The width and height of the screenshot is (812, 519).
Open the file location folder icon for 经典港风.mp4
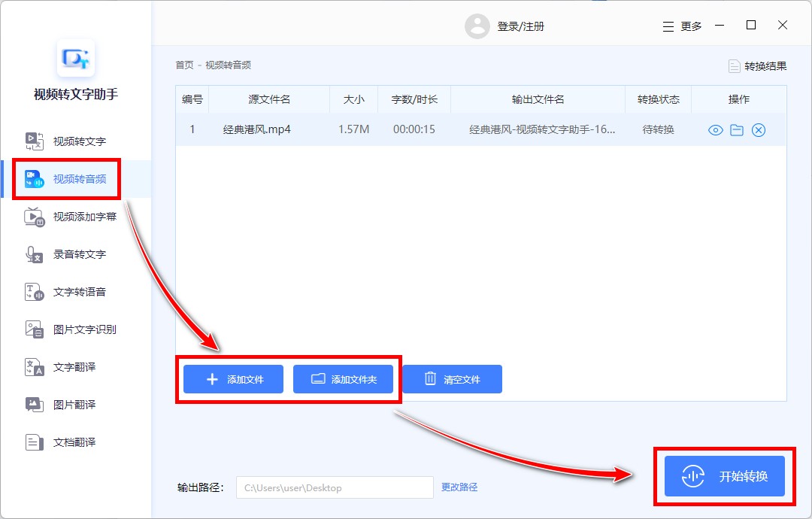click(736, 129)
